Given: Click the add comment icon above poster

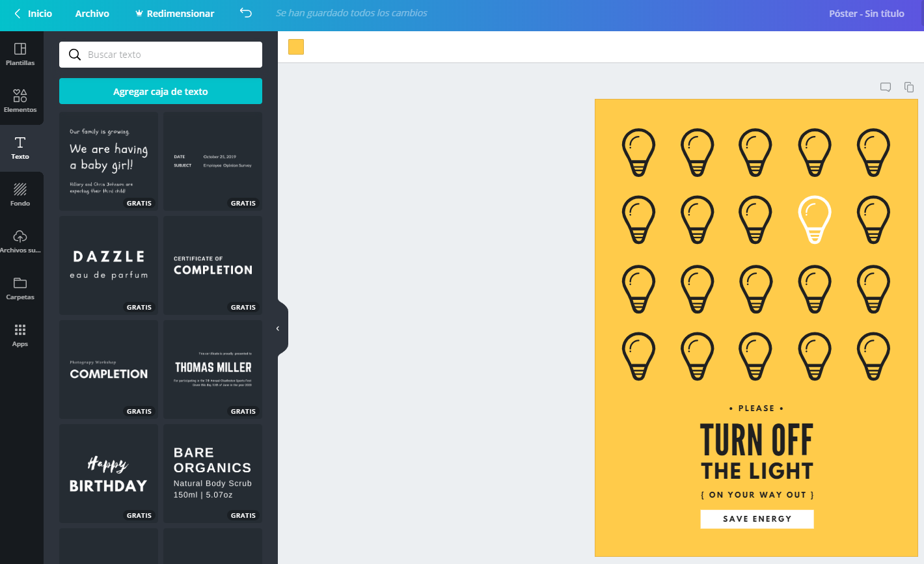Looking at the screenshot, I should (886, 87).
